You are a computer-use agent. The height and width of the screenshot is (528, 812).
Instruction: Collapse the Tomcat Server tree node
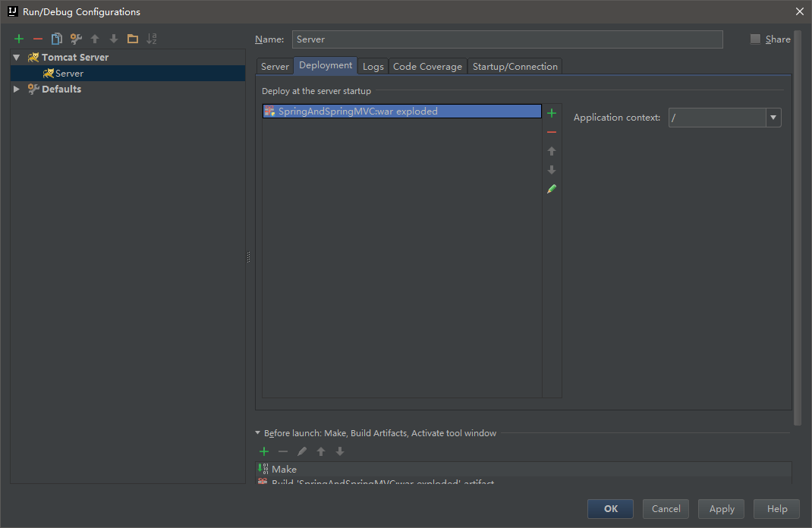(17, 58)
